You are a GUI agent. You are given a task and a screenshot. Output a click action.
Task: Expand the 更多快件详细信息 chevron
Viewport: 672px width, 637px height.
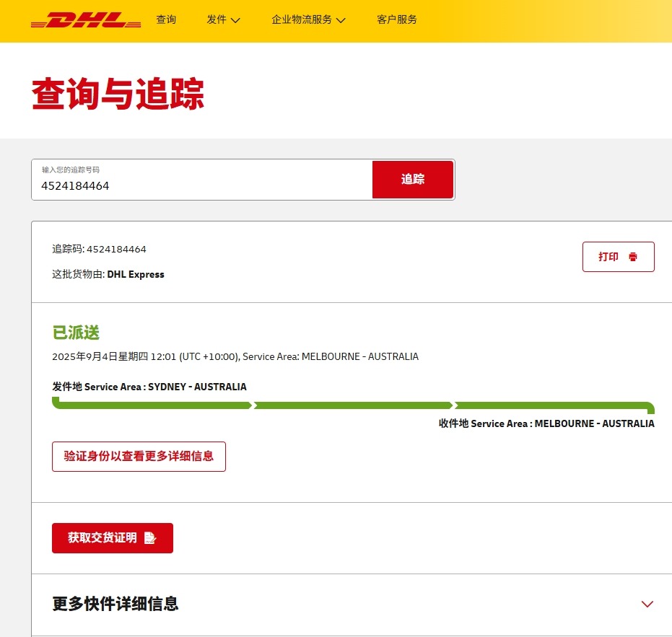[x=647, y=604]
